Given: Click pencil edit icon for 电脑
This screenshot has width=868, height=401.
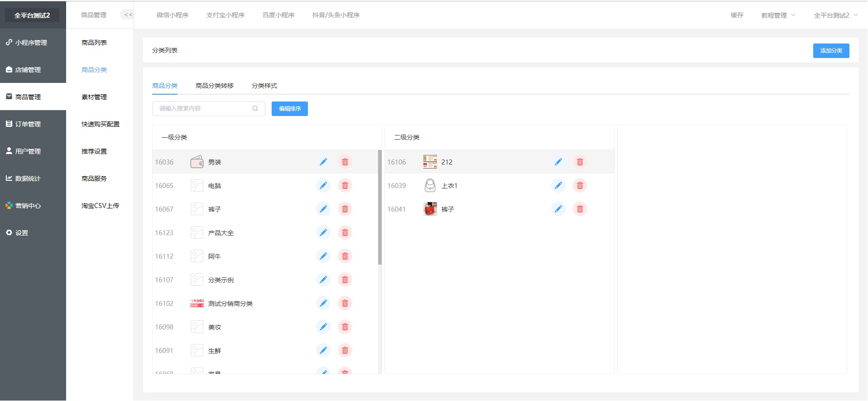Looking at the screenshot, I should 323,185.
